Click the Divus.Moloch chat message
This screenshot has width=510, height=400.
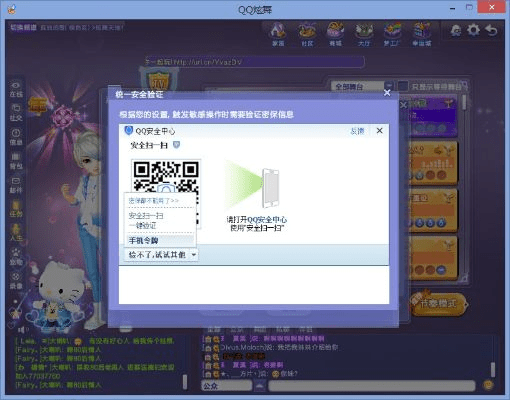pyautogui.click(x=270, y=347)
